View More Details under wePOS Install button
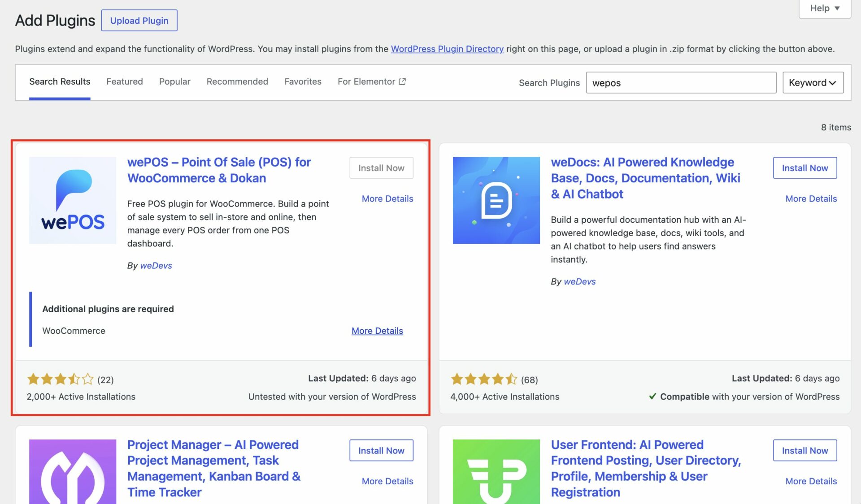Viewport: 861px width, 504px height. [387, 198]
